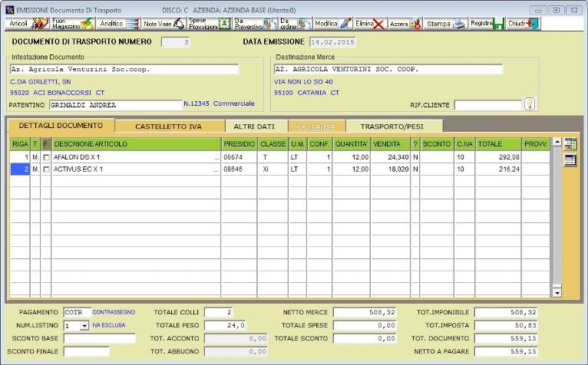The image size is (588, 365).
Task: Click the upper grid icon right of table
Action: 570,144
